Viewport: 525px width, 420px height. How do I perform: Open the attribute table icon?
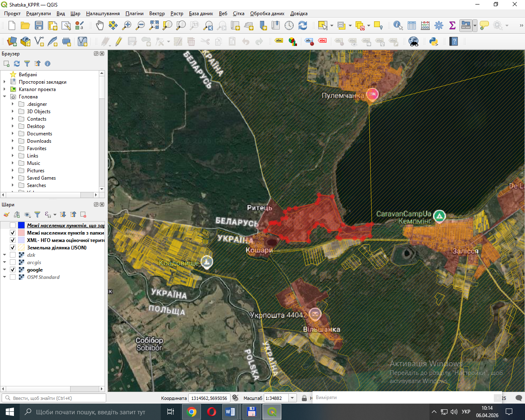412,25
